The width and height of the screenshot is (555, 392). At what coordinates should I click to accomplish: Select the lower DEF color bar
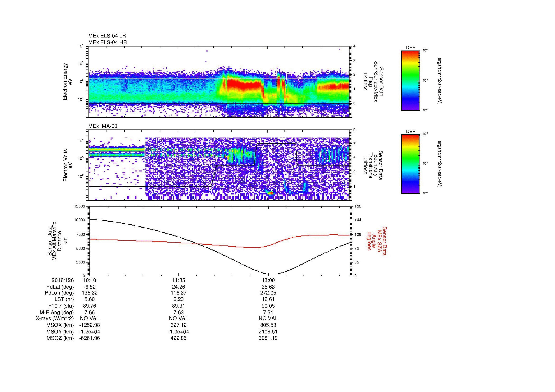(x=410, y=164)
